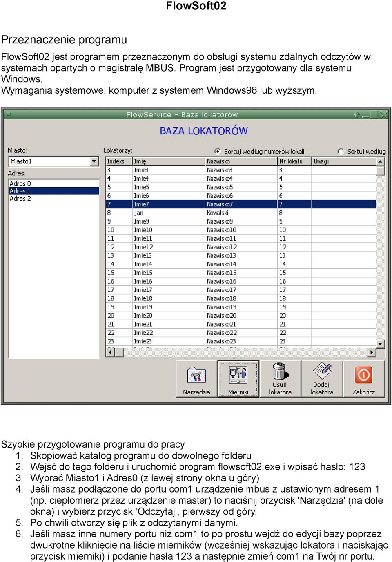Select the Jan first name cell
The width and height of the screenshot is (392, 562).
[x=168, y=213]
